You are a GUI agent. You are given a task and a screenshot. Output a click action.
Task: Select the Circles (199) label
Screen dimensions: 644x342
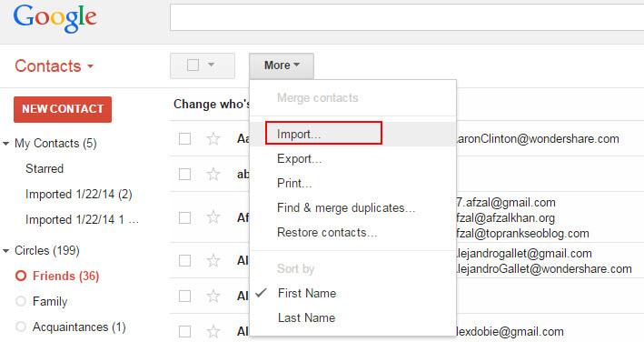point(47,251)
